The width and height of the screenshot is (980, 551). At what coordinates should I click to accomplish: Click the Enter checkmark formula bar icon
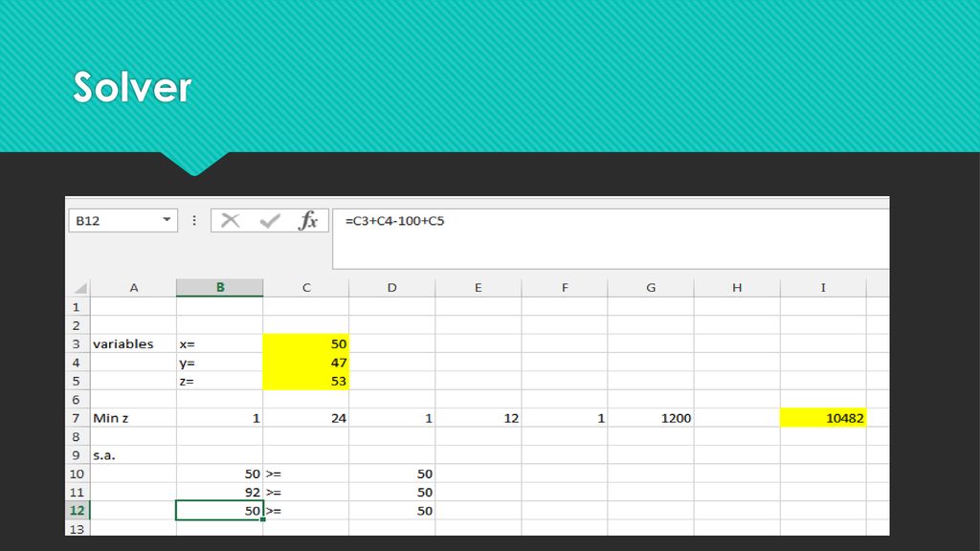(270, 221)
